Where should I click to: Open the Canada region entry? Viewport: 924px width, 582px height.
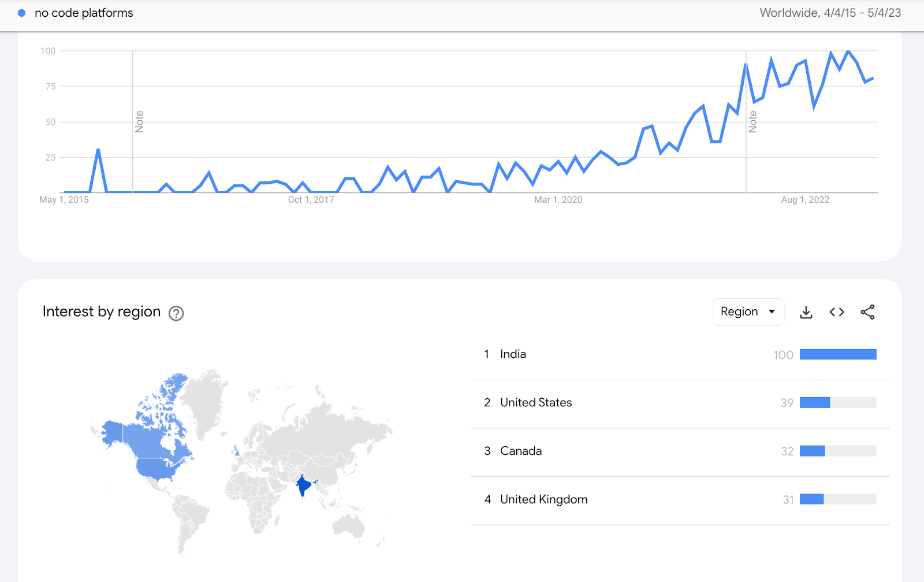coord(680,452)
